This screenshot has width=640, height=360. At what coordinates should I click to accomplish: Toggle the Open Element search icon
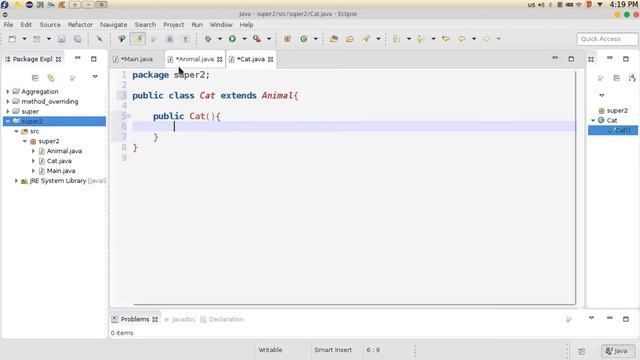(122, 39)
